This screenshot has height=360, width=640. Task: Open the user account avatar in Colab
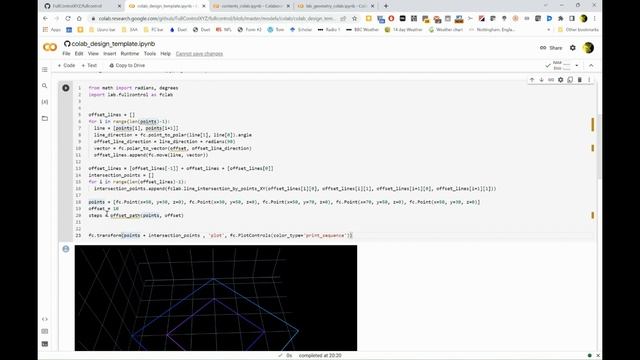point(588,48)
